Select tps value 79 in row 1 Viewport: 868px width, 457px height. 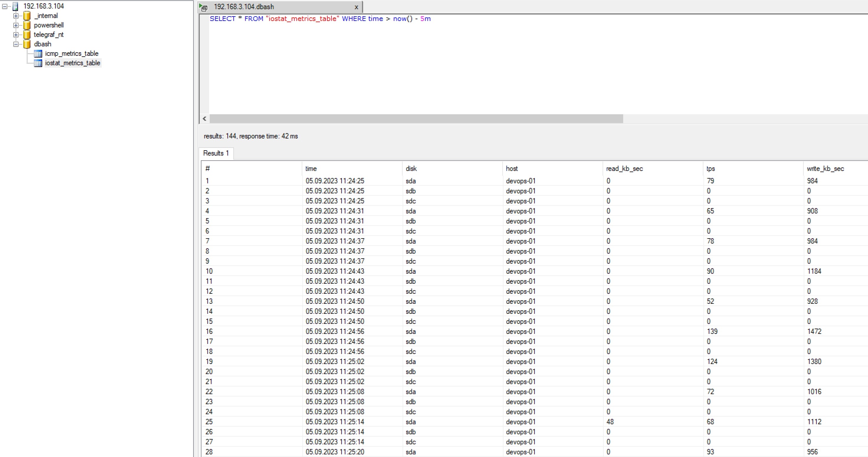[710, 181]
